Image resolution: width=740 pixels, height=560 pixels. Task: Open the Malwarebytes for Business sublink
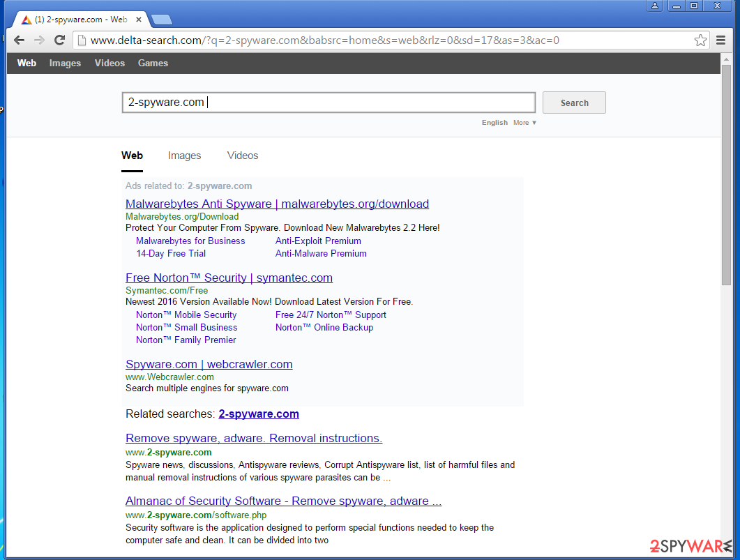190,241
